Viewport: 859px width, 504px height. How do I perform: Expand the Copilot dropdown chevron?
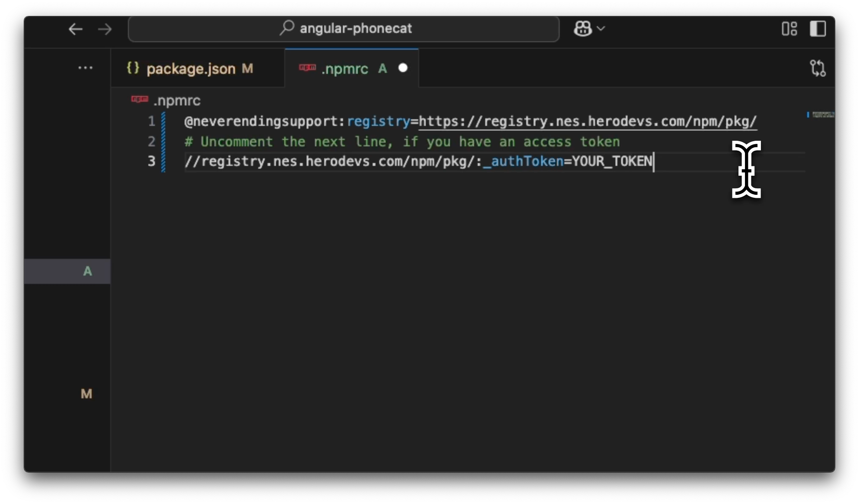coord(601,29)
